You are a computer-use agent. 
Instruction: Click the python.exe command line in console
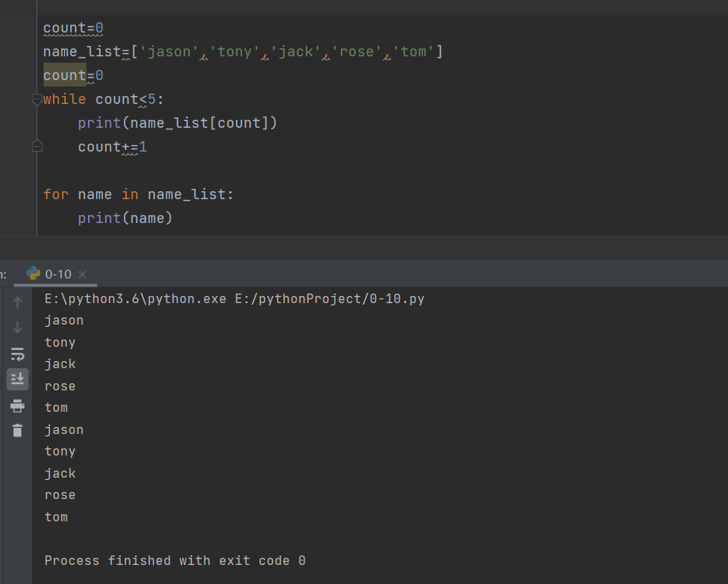pyautogui.click(x=235, y=298)
